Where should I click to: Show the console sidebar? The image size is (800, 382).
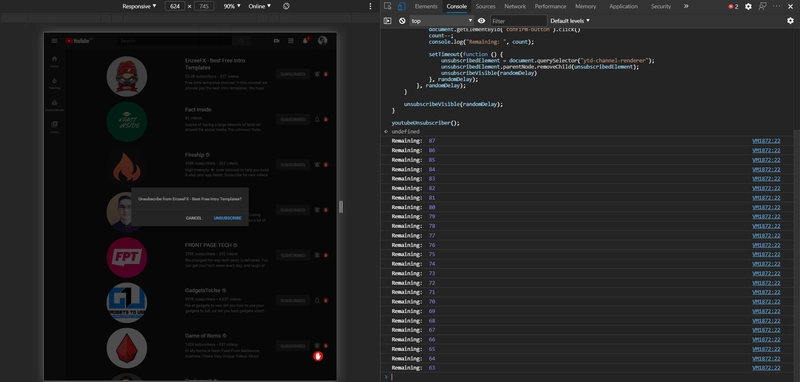(x=388, y=21)
